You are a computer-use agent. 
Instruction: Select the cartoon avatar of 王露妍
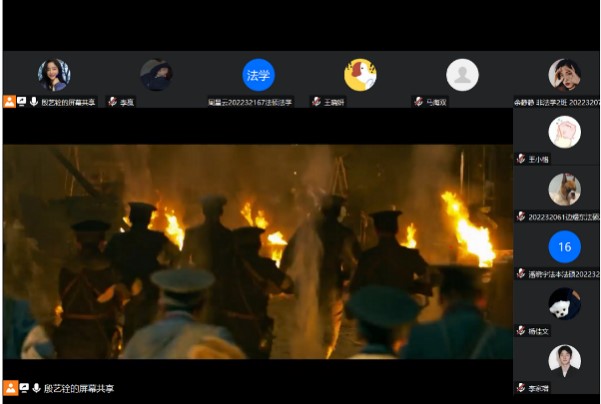[360, 75]
